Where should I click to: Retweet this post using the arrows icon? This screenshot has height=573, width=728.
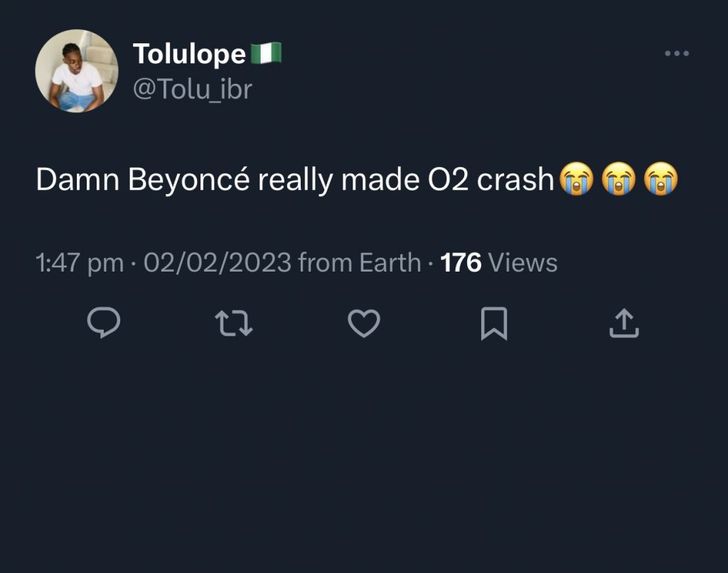click(x=234, y=323)
